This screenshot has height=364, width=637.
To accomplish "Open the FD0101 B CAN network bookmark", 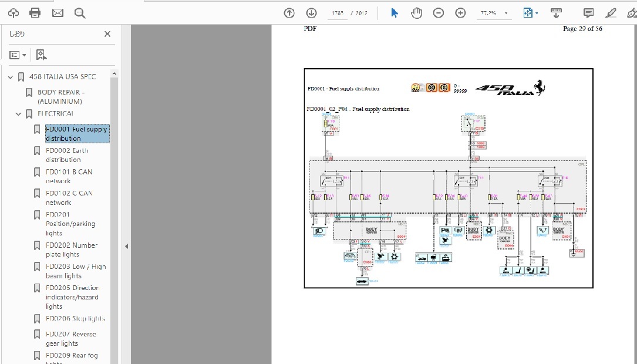I will [x=69, y=176].
